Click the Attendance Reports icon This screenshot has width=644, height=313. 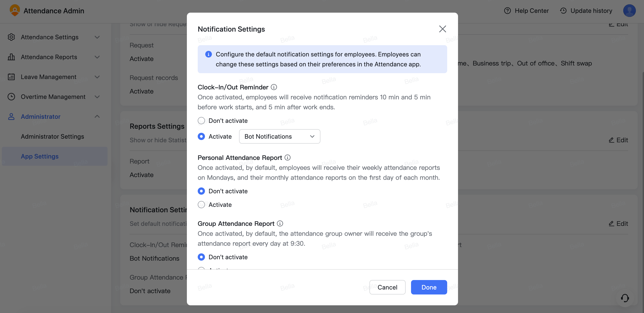(x=11, y=57)
